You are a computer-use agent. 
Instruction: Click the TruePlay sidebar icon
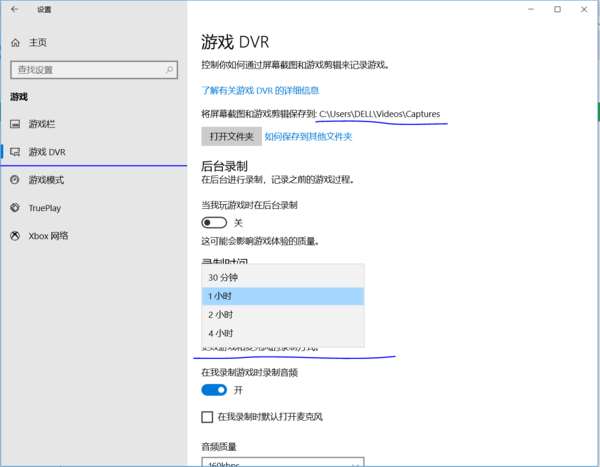pyautogui.click(x=15, y=208)
